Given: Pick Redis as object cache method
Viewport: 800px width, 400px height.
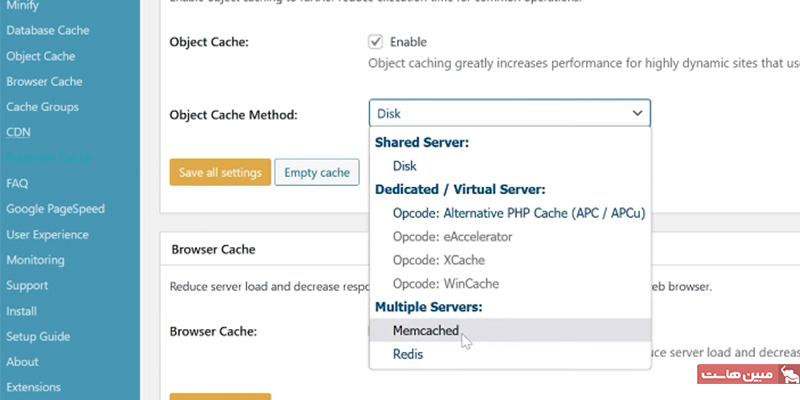Looking at the screenshot, I should (408, 354).
